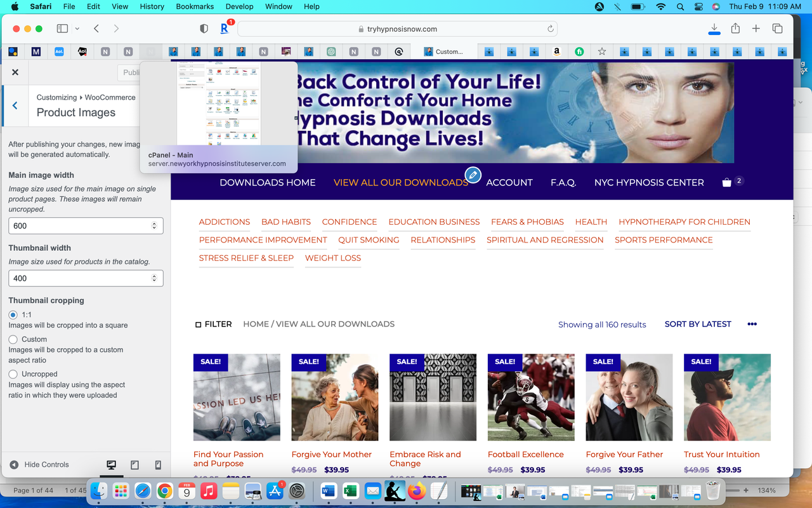
Task: Open Account nav link
Action: tap(509, 182)
